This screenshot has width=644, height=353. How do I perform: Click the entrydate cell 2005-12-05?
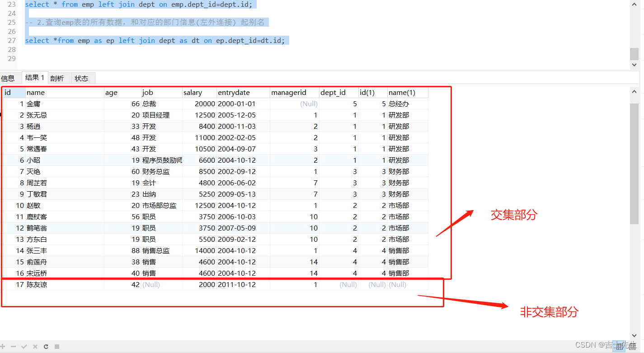(244, 115)
